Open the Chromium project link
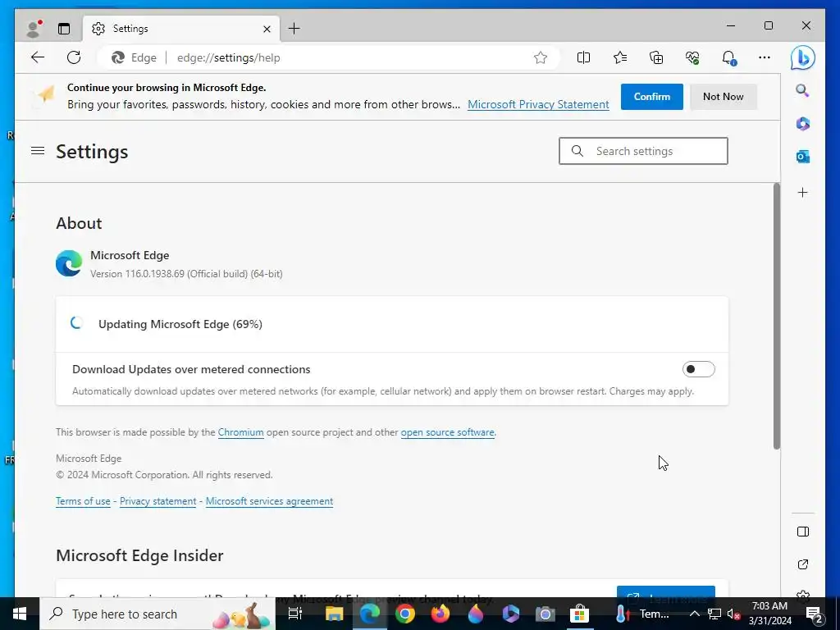The height and width of the screenshot is (630, 840). 240,432
